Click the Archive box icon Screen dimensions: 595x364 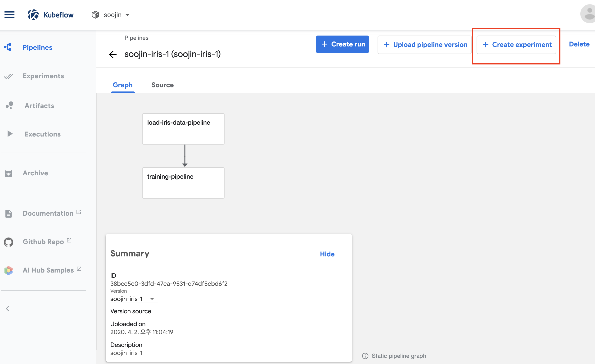pyautogui.click(x=9, y=173)
